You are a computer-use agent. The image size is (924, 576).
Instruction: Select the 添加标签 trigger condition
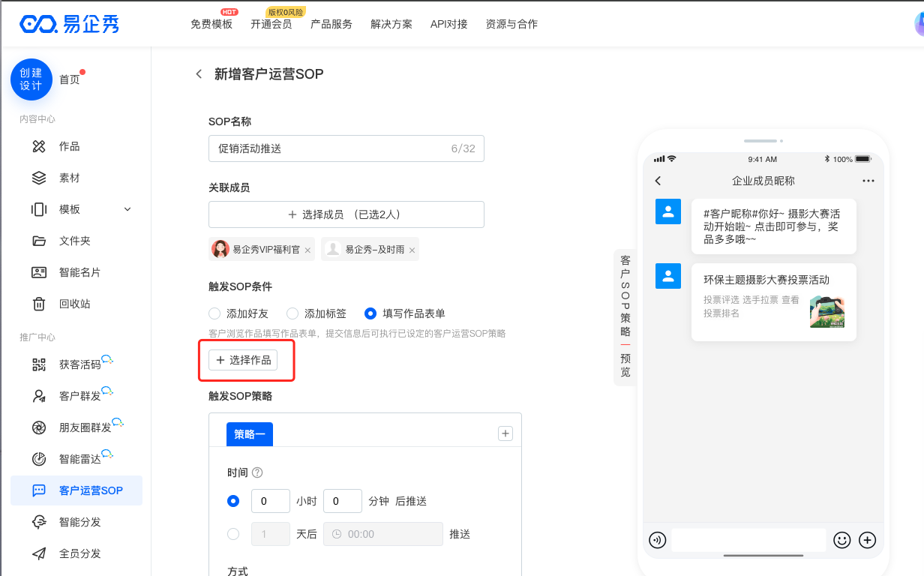[x=292, y=313]
